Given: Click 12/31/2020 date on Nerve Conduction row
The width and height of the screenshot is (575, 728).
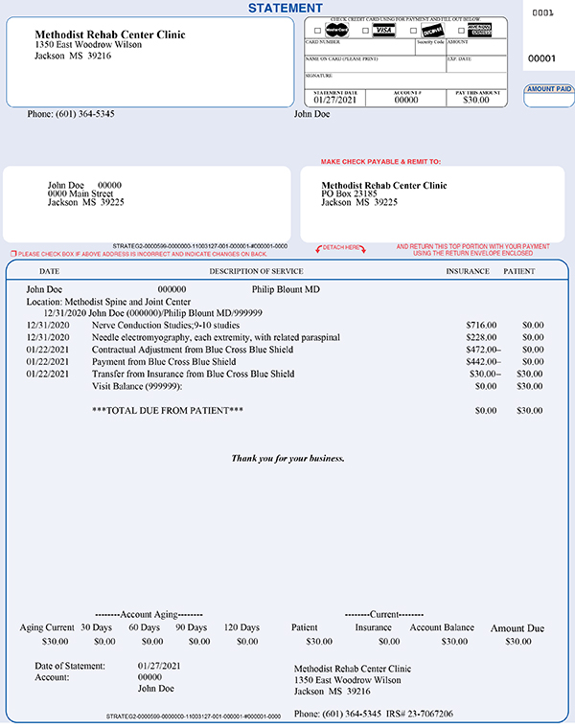Looking at the screenshot, I should tap(48, 325).
